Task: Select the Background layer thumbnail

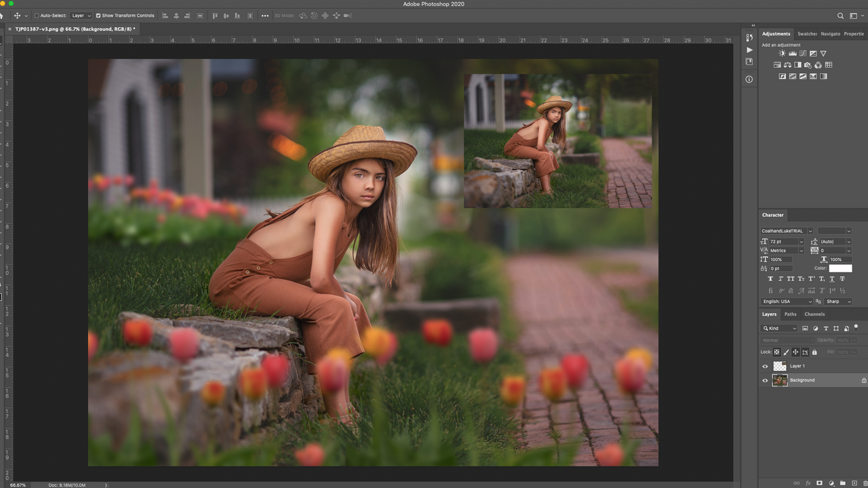Action: coord(780,380)
